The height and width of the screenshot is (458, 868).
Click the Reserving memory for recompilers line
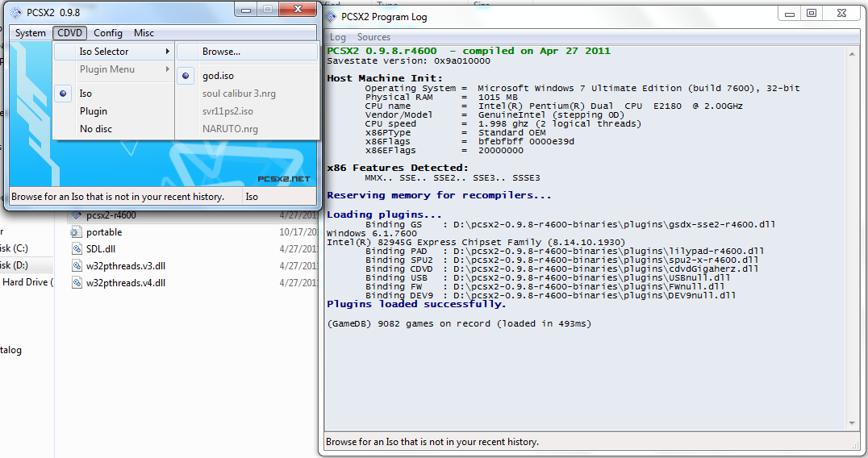click(439, 195)
